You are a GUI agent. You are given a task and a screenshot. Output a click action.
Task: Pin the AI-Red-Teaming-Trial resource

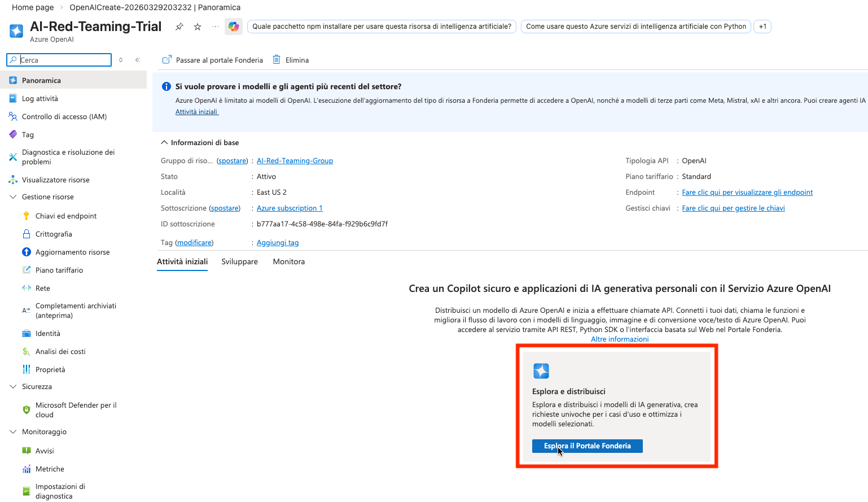179,27
